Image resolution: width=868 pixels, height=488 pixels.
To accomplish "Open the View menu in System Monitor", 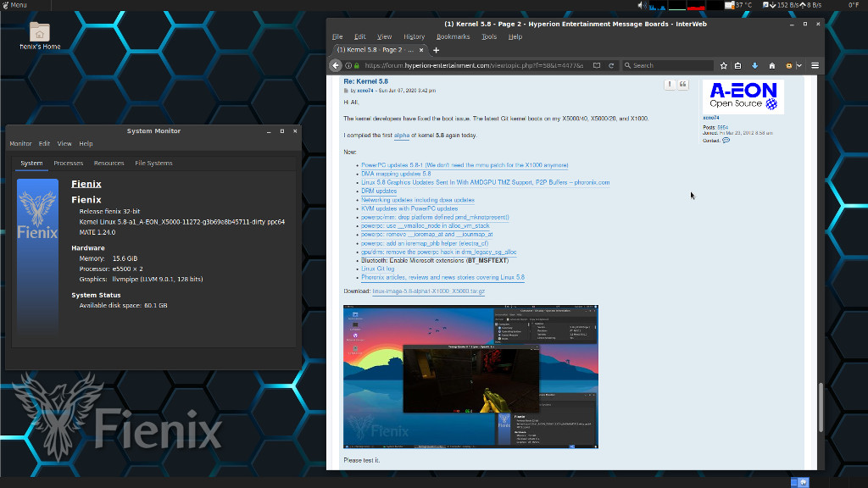I will [64, 143].
